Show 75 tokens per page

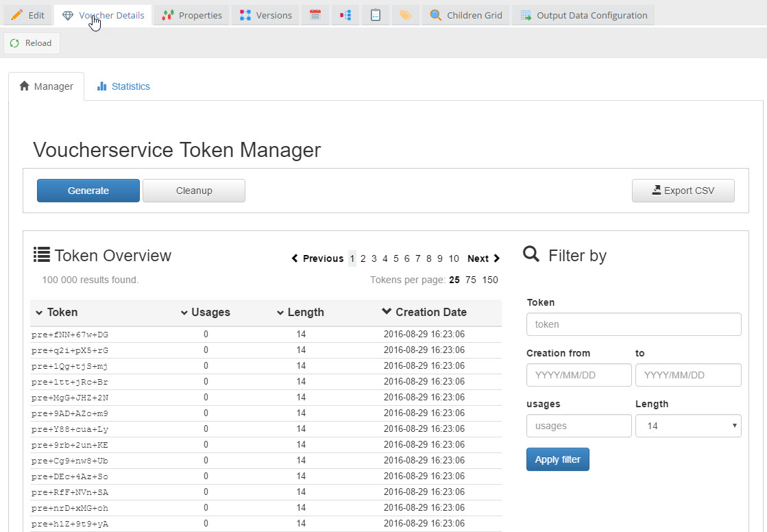pos(471,280)
